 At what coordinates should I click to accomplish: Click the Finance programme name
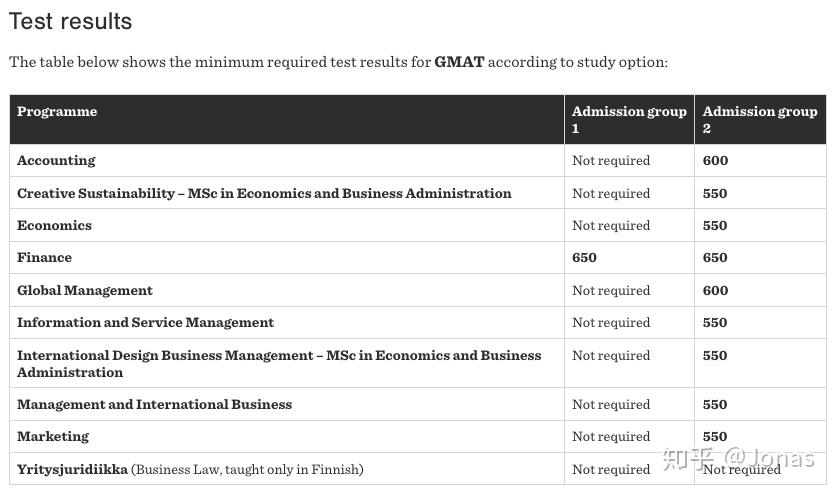pyautogui.click(x=44, y=258)
